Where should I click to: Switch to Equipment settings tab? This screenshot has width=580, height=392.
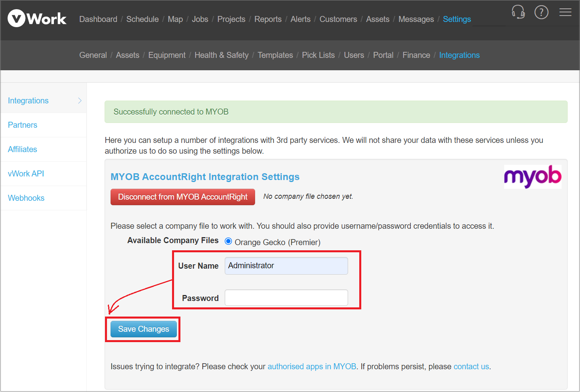[x=167, y=55]
